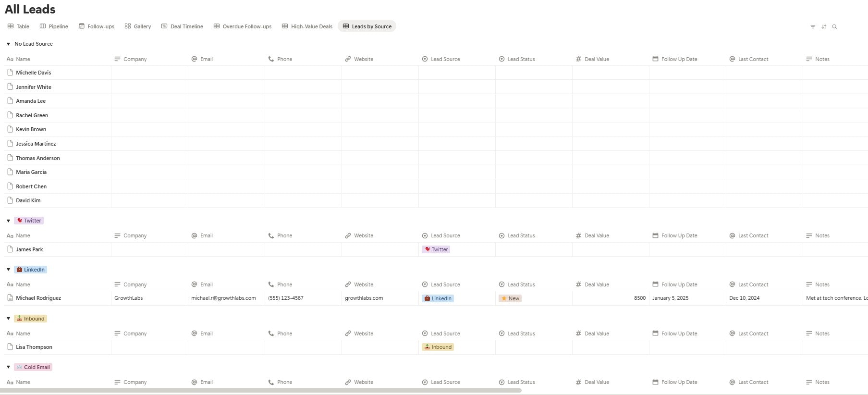Open the Overdue Follow-ups view
This screenshot has width=868, height=395.
tap(243, 26)
